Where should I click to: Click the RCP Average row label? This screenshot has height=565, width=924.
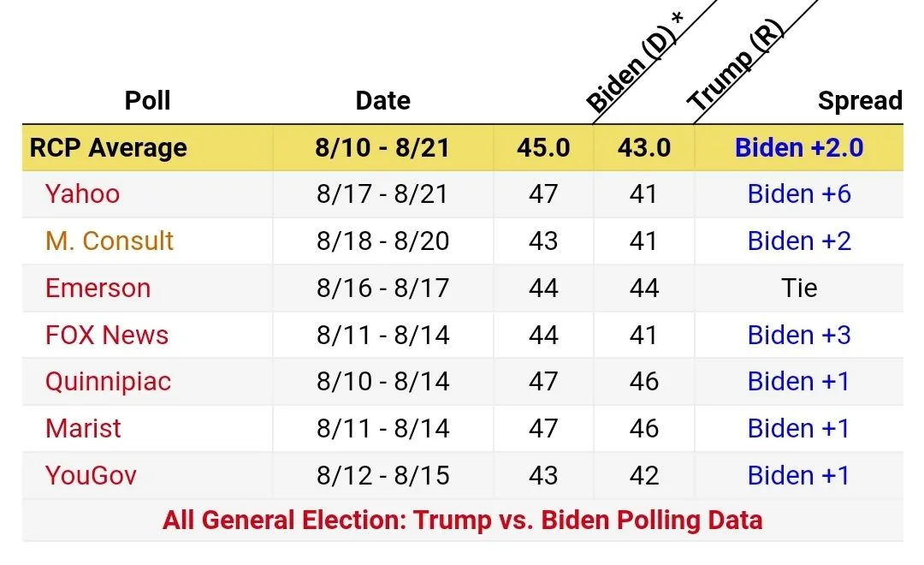coord(108,147)
